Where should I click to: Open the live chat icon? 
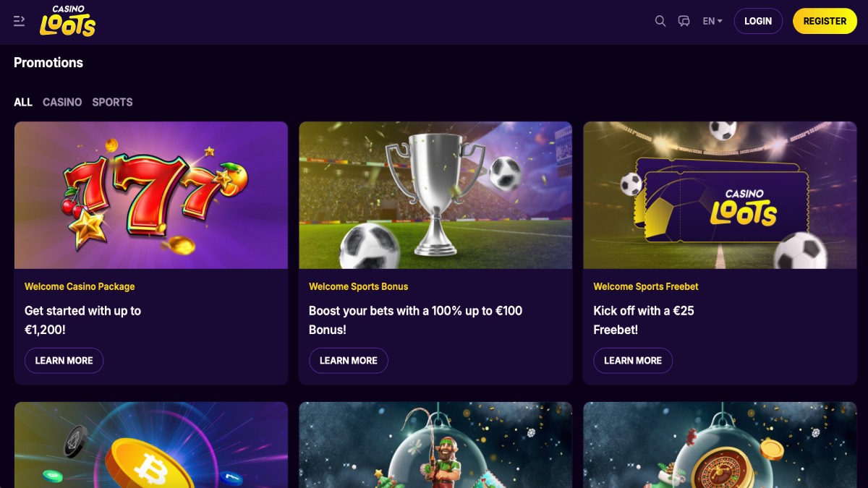click(684, 21)
